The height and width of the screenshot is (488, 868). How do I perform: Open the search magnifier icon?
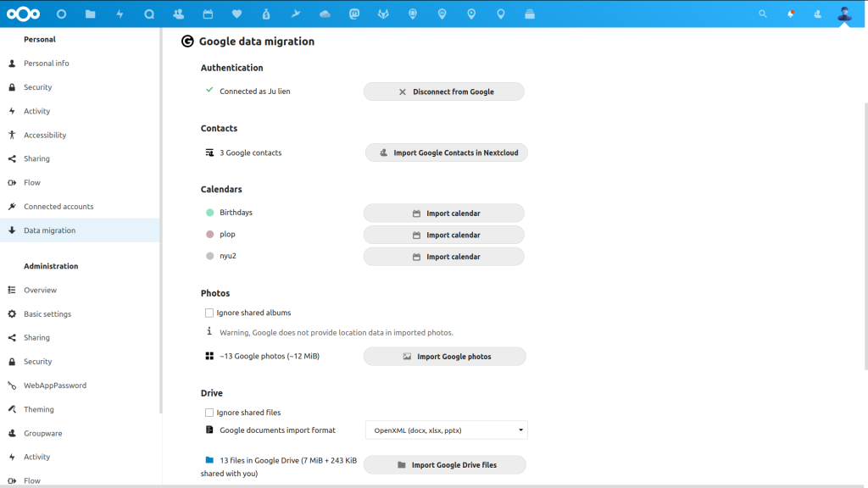click(x=762, y=13)
